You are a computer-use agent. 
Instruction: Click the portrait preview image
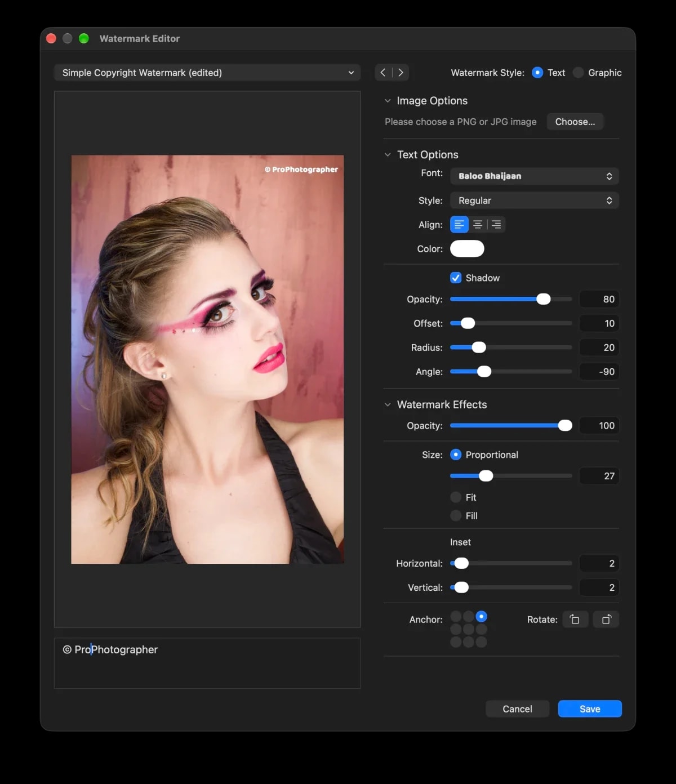tap(207, 359)
